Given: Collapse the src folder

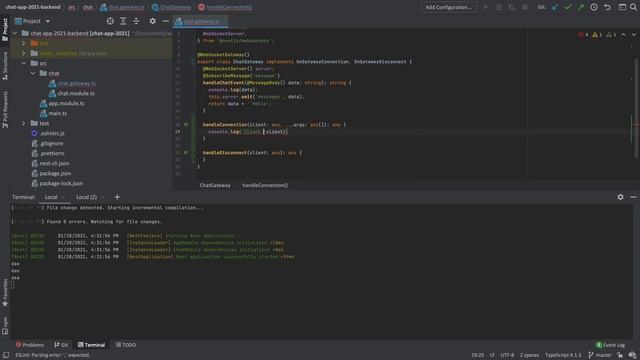Looking at the screenshot, I should (24, 63).
